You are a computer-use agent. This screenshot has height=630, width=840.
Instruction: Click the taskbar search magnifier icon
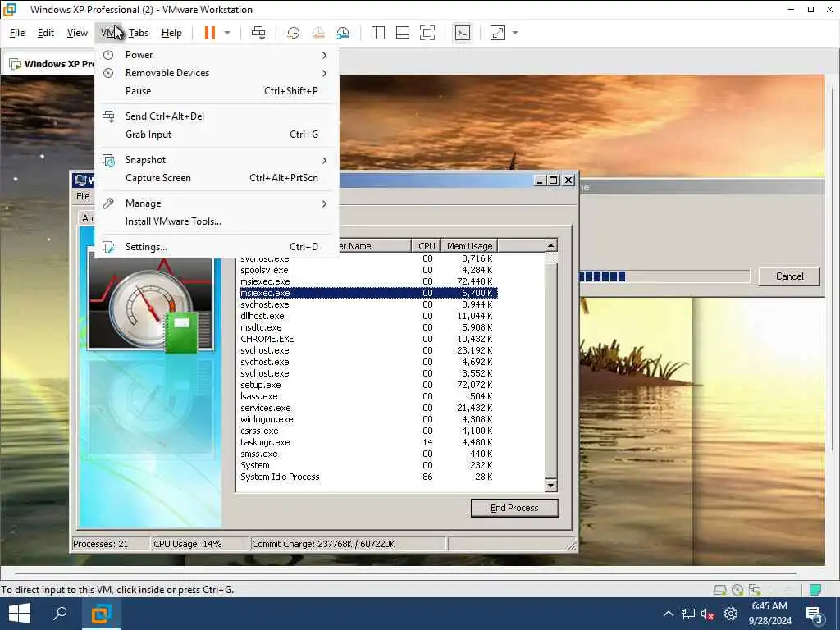coord(60,614)
